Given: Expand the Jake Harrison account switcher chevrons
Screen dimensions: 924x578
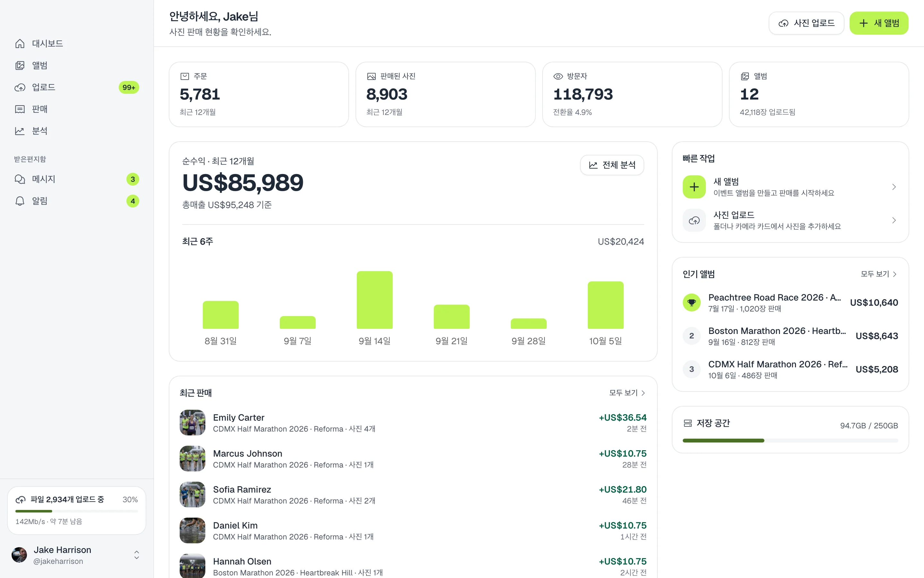Looking at the screenshot, I should coord(137,555).
